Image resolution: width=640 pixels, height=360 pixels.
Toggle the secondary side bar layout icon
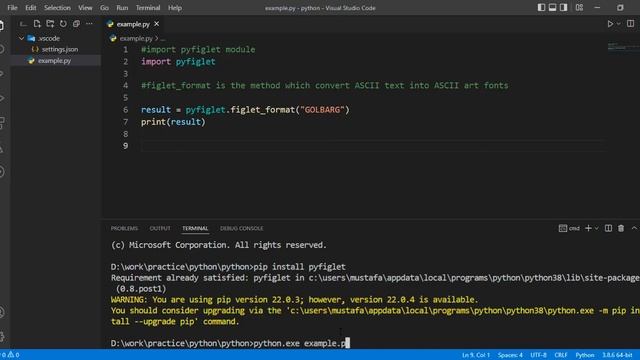click(x=563, y=7)
